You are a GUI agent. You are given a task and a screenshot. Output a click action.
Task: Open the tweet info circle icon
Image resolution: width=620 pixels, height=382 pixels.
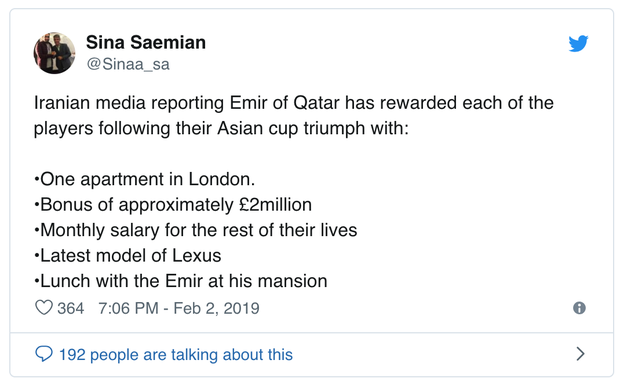(579, 308)
